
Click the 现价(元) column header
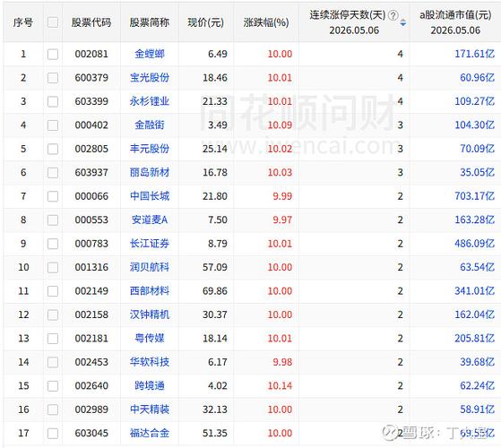(x=206, y=22)
